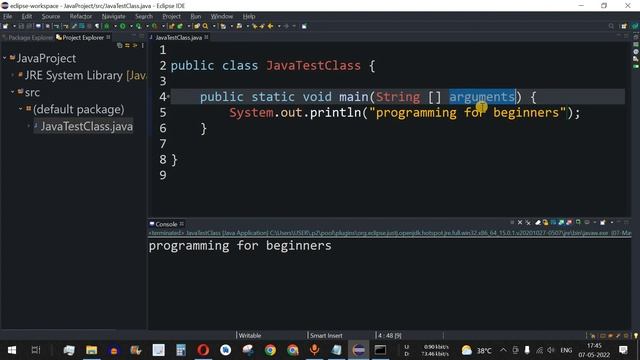Click the New file toolbar icon

5,26
